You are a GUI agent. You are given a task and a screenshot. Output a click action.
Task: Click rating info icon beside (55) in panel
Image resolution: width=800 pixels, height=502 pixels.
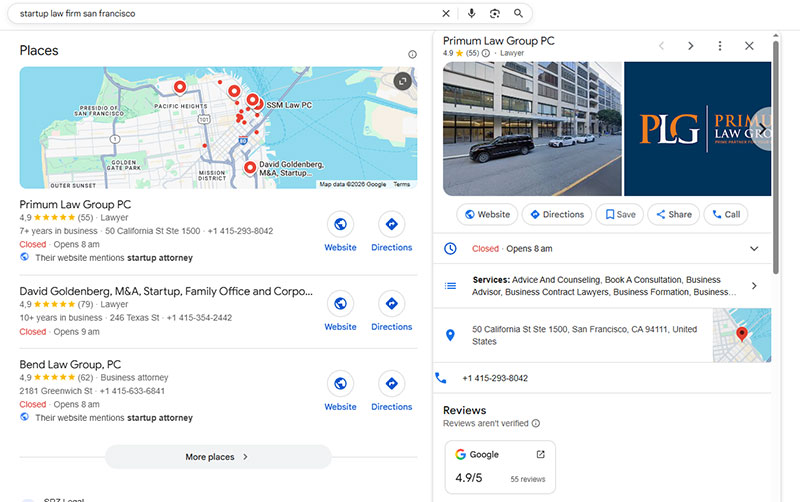click(486, 53)
